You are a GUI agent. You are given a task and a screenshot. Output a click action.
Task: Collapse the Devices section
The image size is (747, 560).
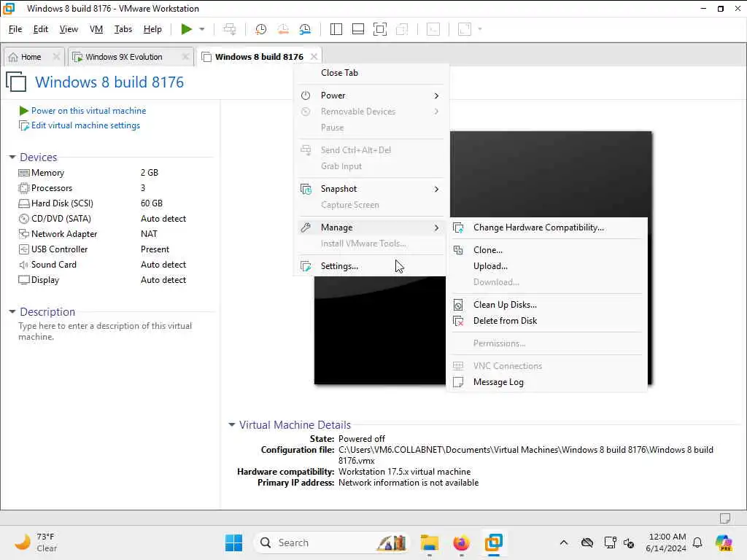click(12, 157)
